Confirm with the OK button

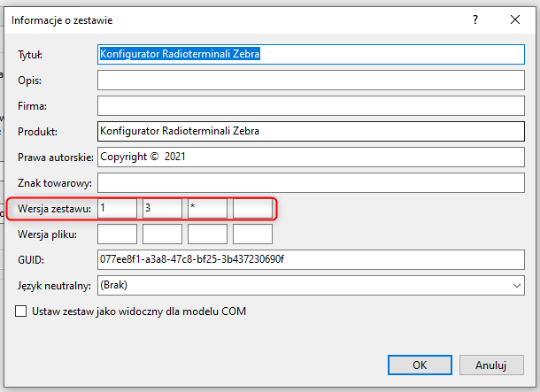(x=420, y=365)
